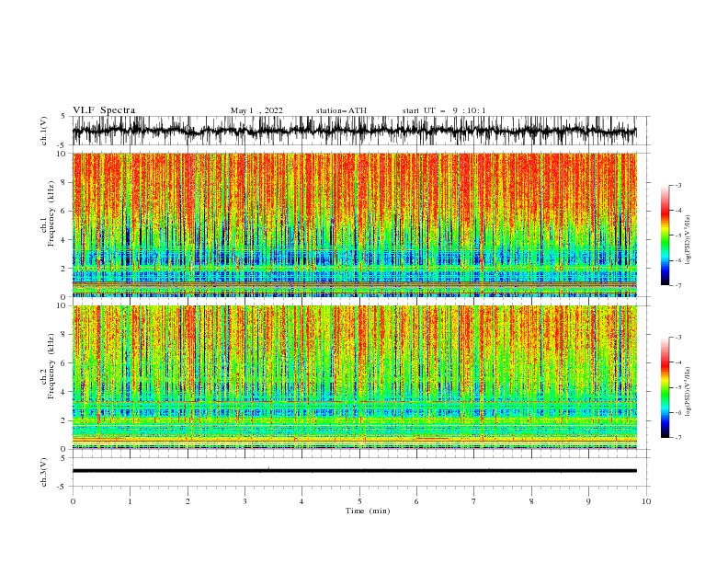Click the "4" tick label on Time axis
Image resolution: width=728 pixels, height=563 pixels.
pyautogui.click(x=301, y=501)
